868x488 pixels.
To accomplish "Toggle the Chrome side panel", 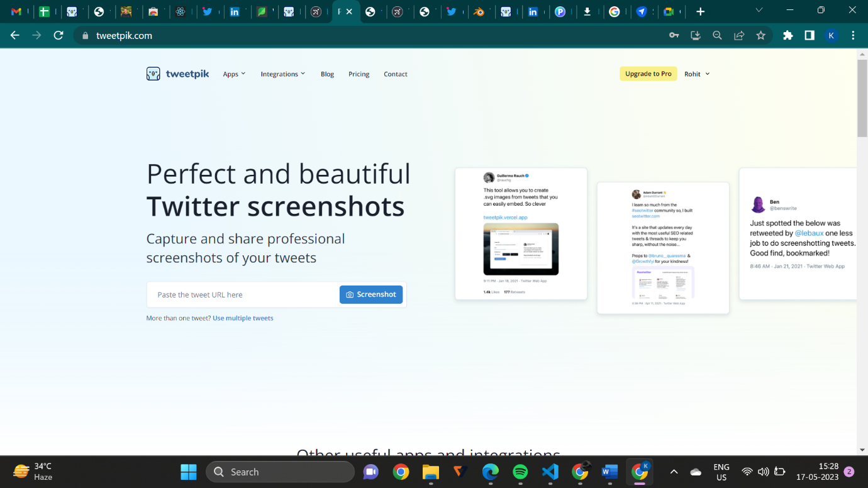I will click(x=810, y=36).
